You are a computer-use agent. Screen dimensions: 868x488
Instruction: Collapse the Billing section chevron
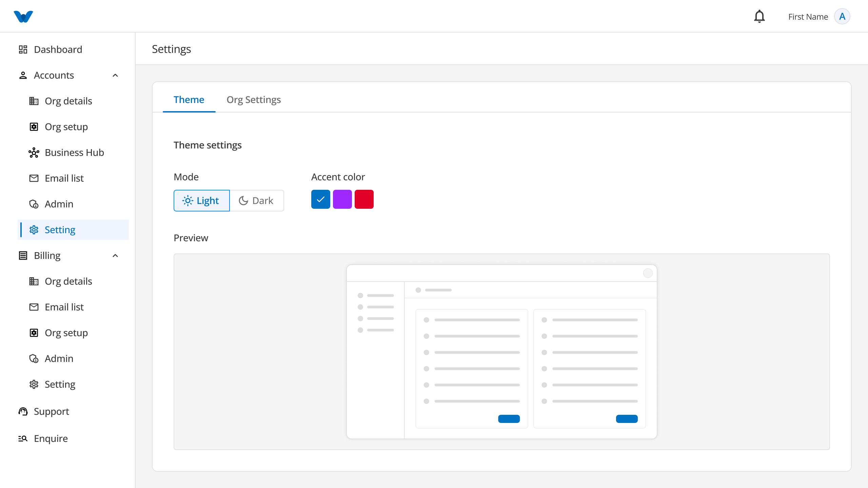point(115,256)
